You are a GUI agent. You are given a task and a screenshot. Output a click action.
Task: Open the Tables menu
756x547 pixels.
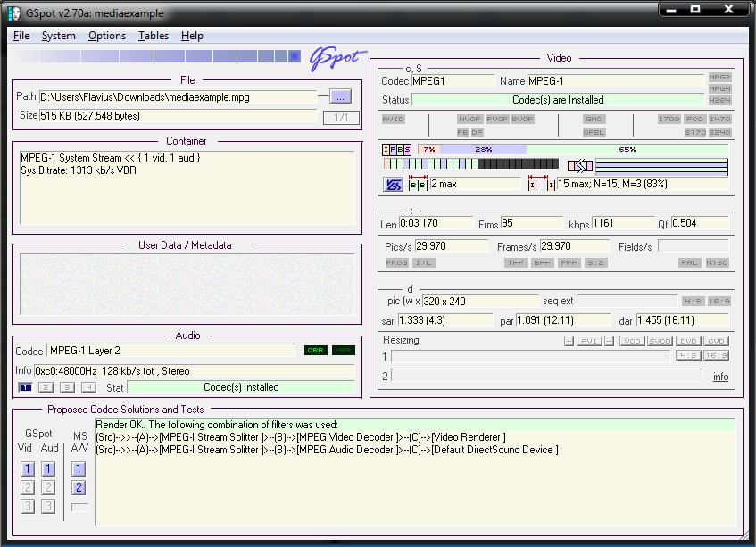(154, 36)
